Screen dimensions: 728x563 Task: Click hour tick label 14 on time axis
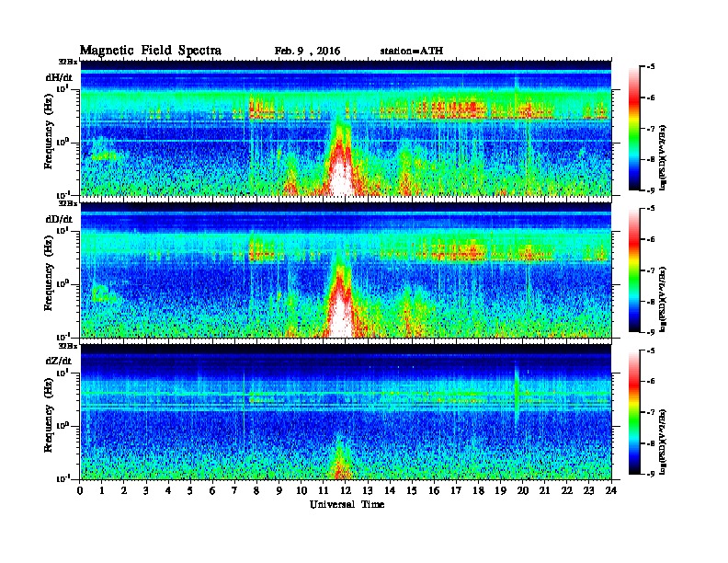(390, 490)
